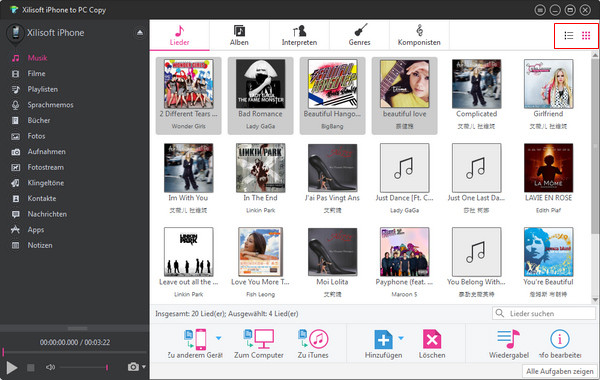Switch to list view
This screenshot has height=380, width=600.
pyautogui.click(x=569, y=36)
